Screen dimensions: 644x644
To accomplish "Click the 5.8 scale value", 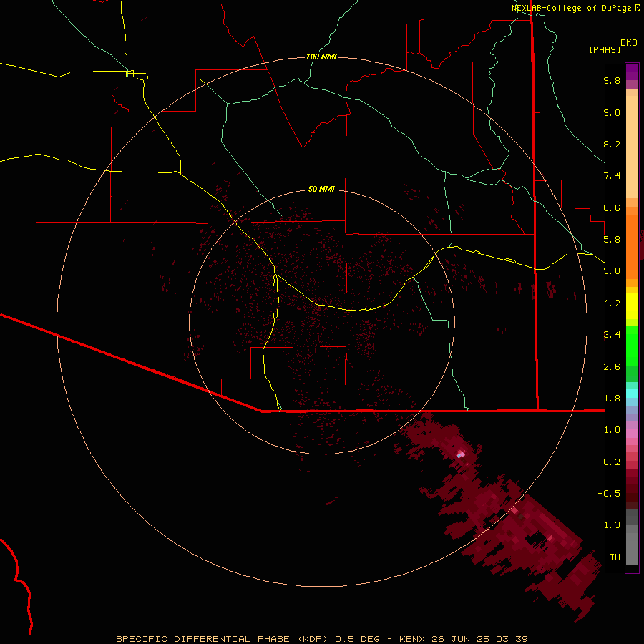I will click(x=612, y=240).
